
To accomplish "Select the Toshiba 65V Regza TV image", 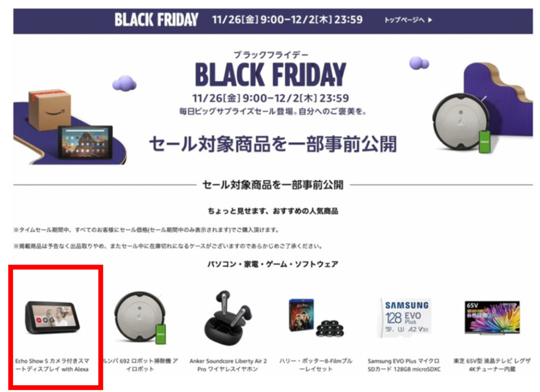I will 492,317.
